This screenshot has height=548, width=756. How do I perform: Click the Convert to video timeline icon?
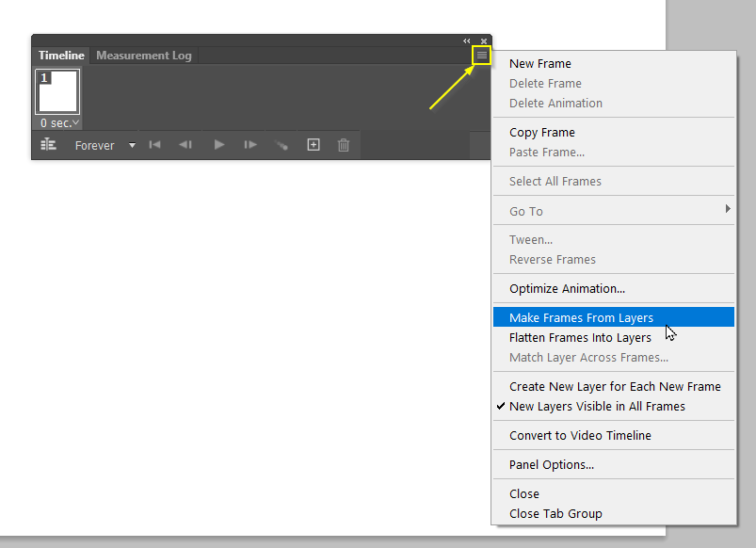point(48,144)
